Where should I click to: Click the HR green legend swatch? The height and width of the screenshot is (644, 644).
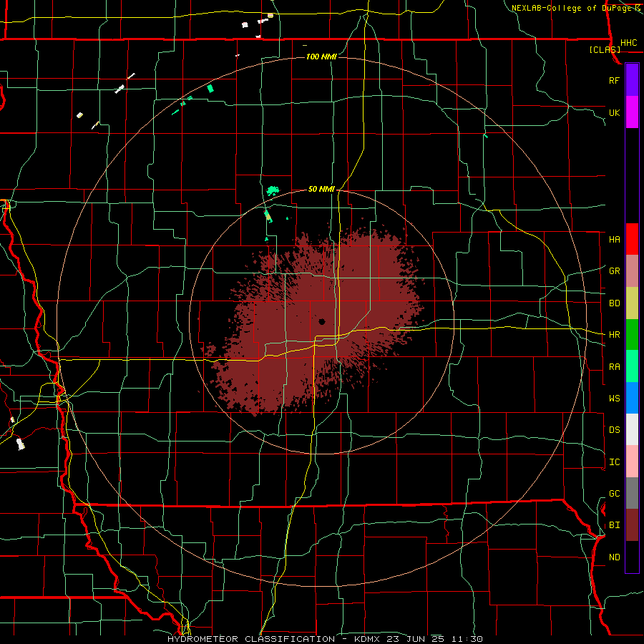pos(632,334)
